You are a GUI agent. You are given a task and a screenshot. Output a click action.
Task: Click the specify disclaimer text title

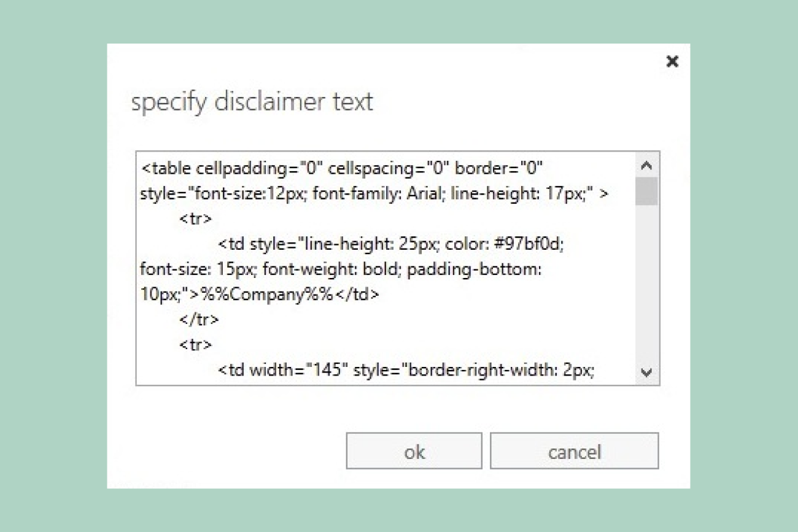252,102
